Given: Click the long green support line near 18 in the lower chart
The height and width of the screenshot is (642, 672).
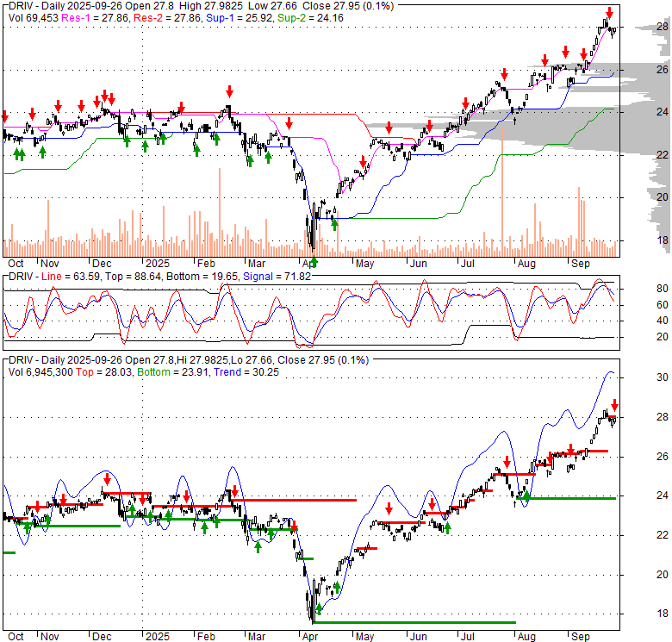Looking at the screenshot, I should coord(414,623).
